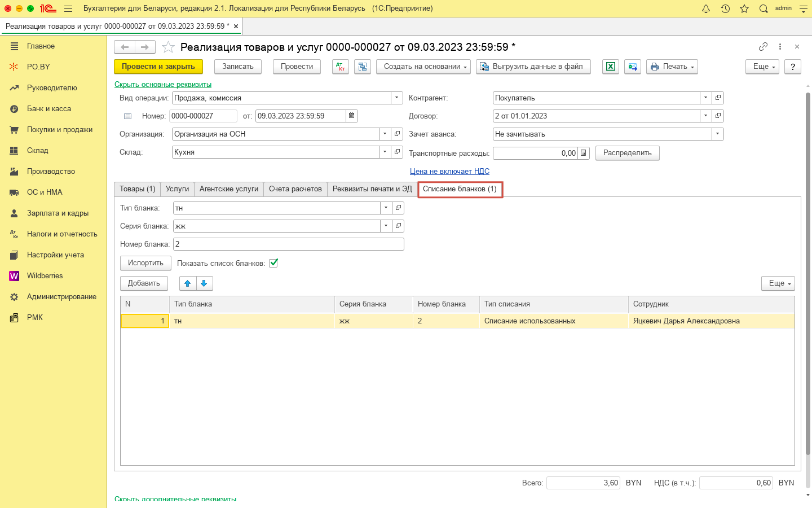Click the calendar icon beside document date
Screen dimensions: 812x508
[352, 116]
